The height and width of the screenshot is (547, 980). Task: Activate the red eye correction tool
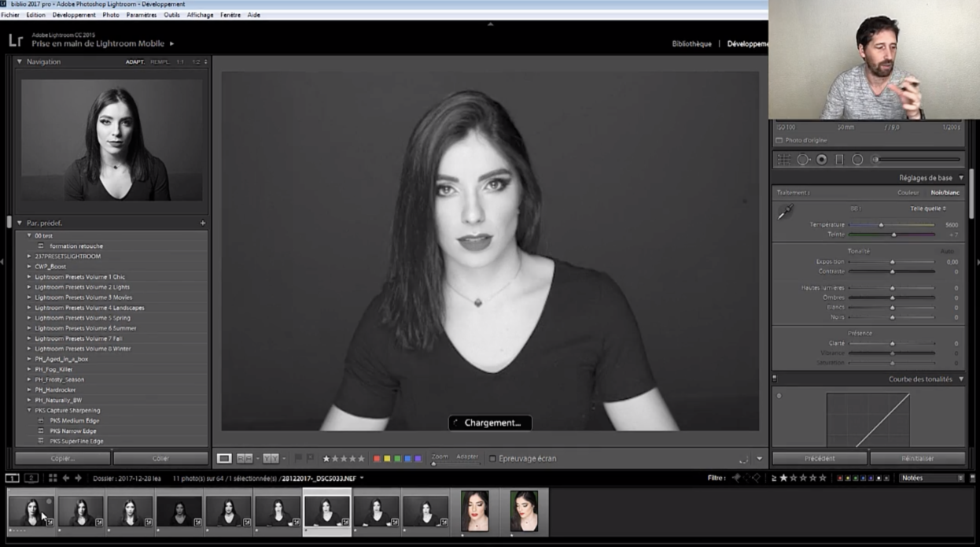(821, 159)
